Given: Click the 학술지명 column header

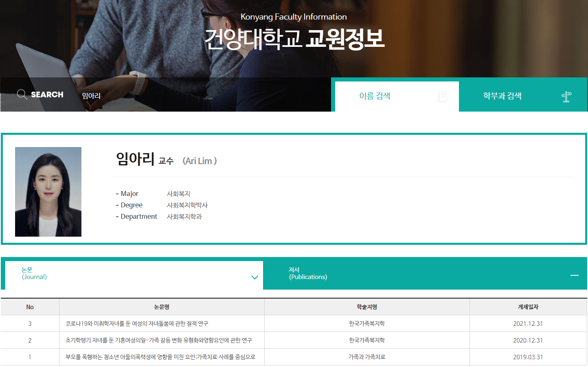Looking at the screenshot, I should [367, 307].
